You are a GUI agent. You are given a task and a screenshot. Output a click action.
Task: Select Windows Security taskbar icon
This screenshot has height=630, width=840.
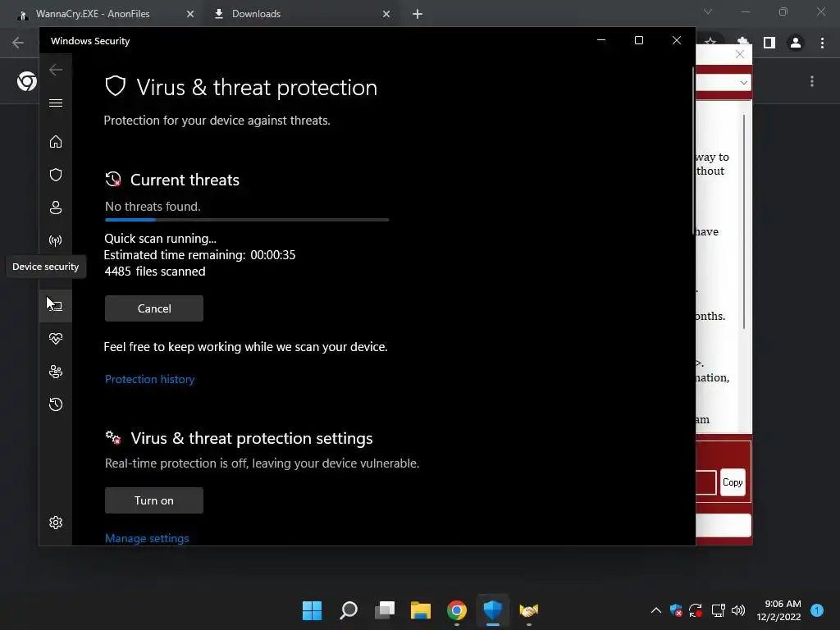point(493,610)
